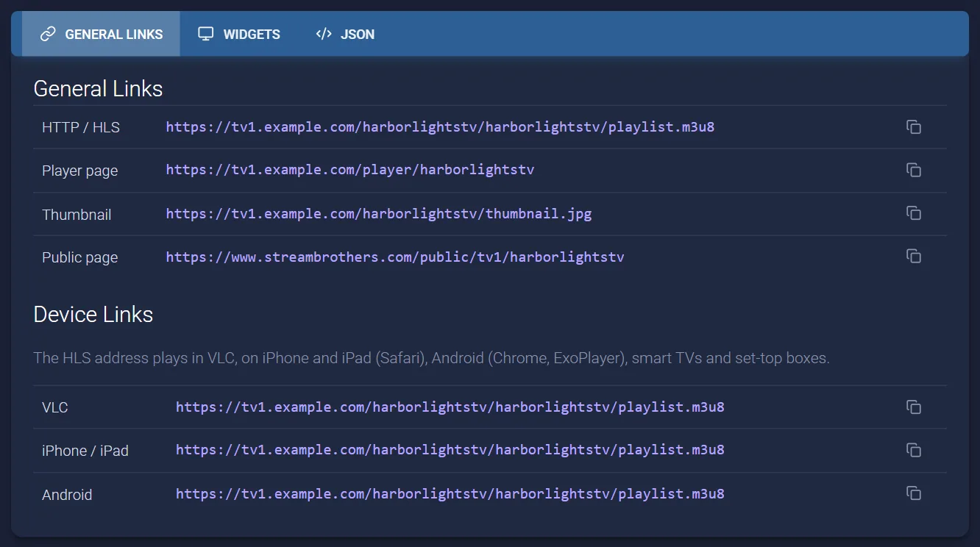Open the VLC row playlist URL
Image resolution: width=980 pixels, height=547 pixels.
pos(450,407)
